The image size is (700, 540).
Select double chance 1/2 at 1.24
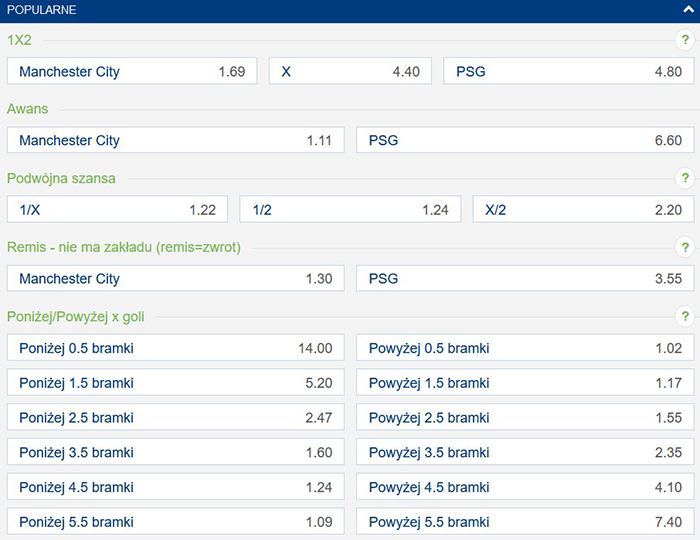[x=350, y=210]
